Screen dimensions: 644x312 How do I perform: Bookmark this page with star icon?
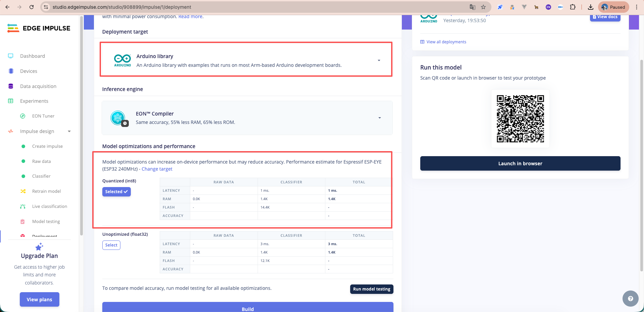pyautogui.click(x=483, y=7)
